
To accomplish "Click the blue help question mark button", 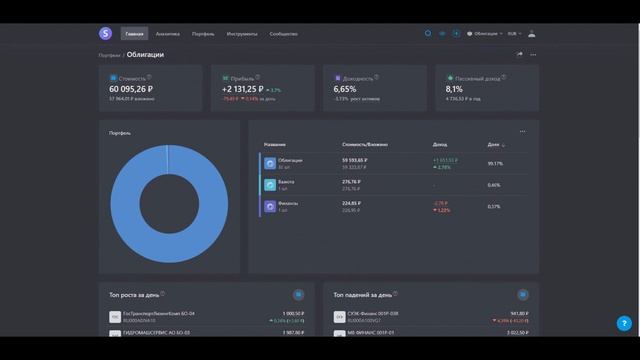I will pos(624,323).
